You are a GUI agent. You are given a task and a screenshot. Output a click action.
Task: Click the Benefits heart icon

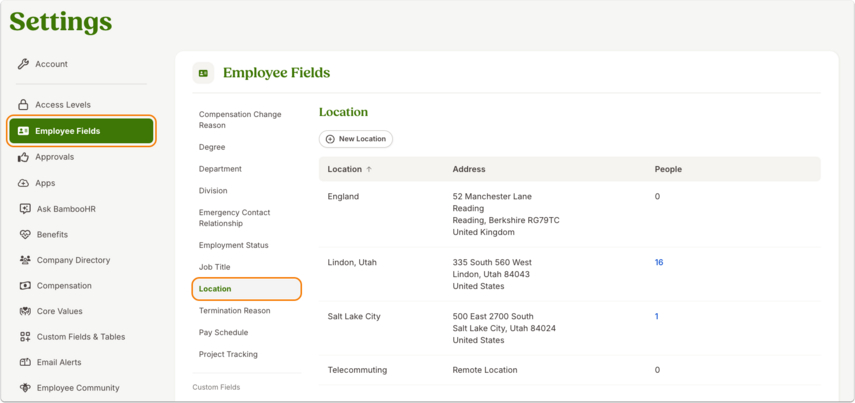pyautogui.click(x=25, y=234)
